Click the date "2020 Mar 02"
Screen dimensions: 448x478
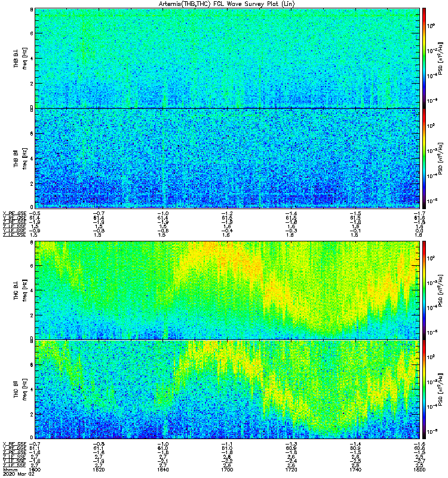19,474
